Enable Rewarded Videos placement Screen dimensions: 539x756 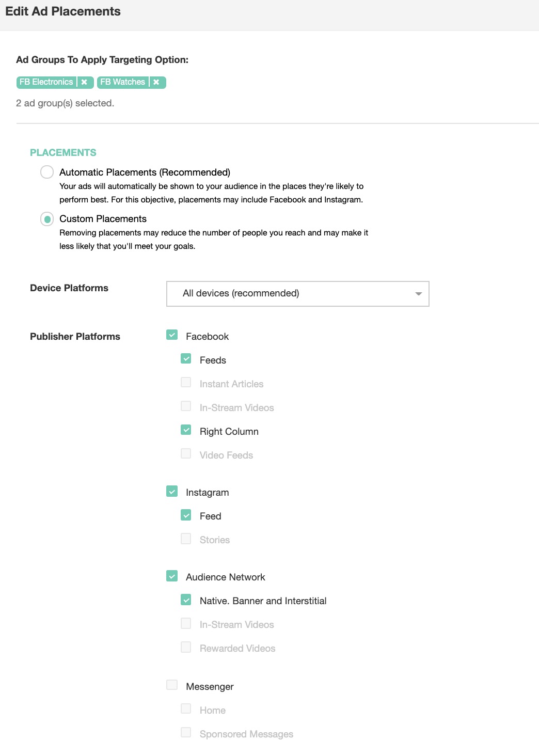point(186,647)
